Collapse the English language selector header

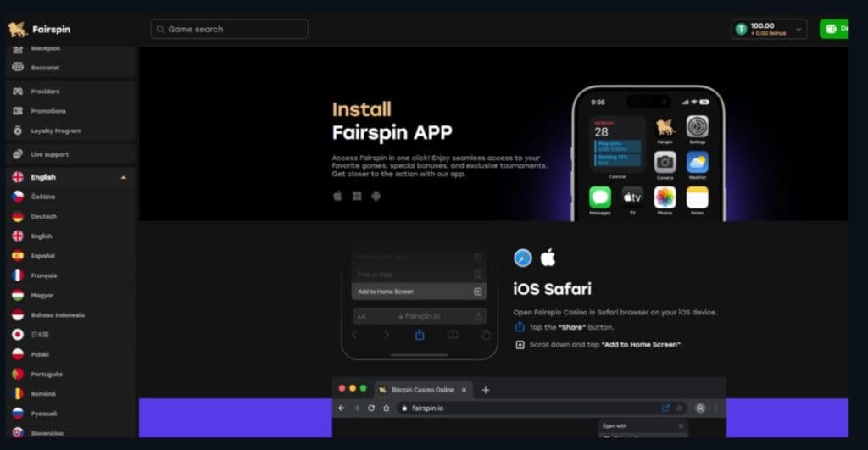[x=71, y=177]
